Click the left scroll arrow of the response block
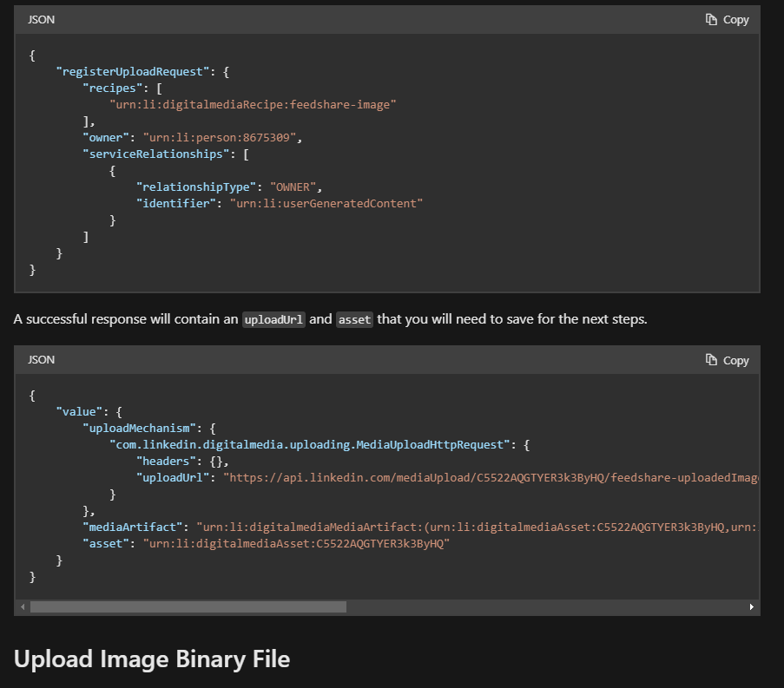 [x=23, y=607]
